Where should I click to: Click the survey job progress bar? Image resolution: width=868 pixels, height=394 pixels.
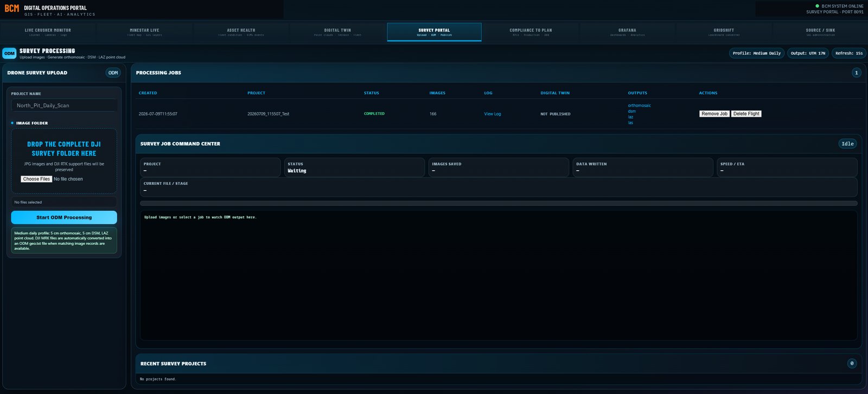pyautogui.click(x=499, y=203)
